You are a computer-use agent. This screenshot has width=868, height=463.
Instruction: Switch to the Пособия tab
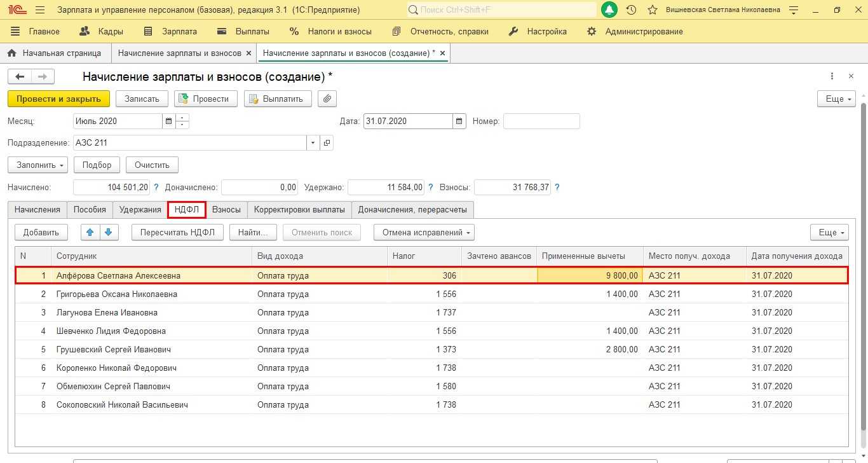[x=90, y=209]
